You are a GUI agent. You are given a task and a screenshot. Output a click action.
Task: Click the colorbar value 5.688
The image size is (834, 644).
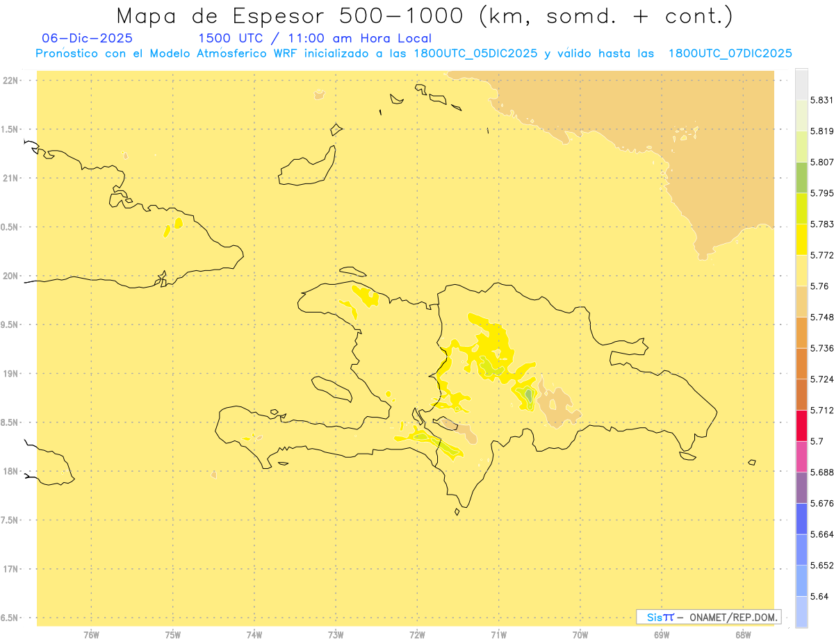pyautogui.click(x=822, y=472)
